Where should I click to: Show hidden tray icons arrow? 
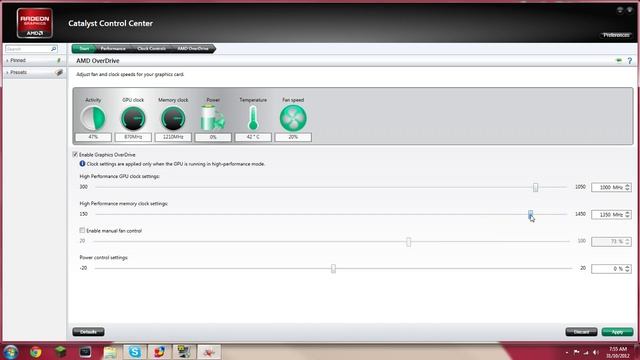[x=567, y=352]
